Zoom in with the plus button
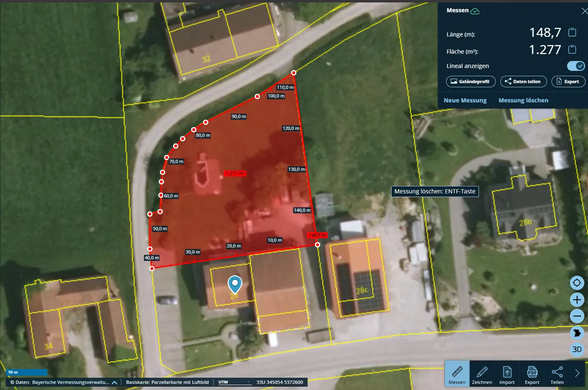588x390 pixels. tap(577, 299)
